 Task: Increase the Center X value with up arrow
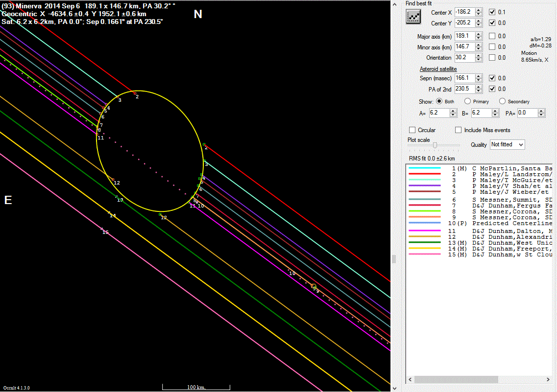[x=479, y=10]
